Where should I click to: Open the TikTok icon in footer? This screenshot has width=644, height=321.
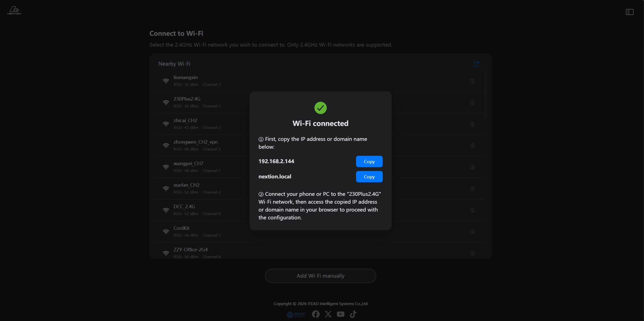[353, 314]
